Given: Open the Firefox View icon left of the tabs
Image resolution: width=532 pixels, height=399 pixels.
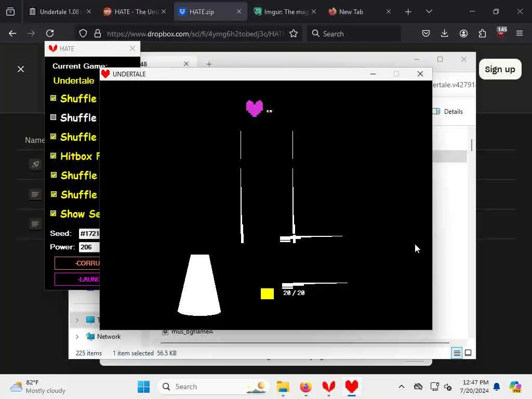Looking at the screenshot, I should click(x=10, y=12).
